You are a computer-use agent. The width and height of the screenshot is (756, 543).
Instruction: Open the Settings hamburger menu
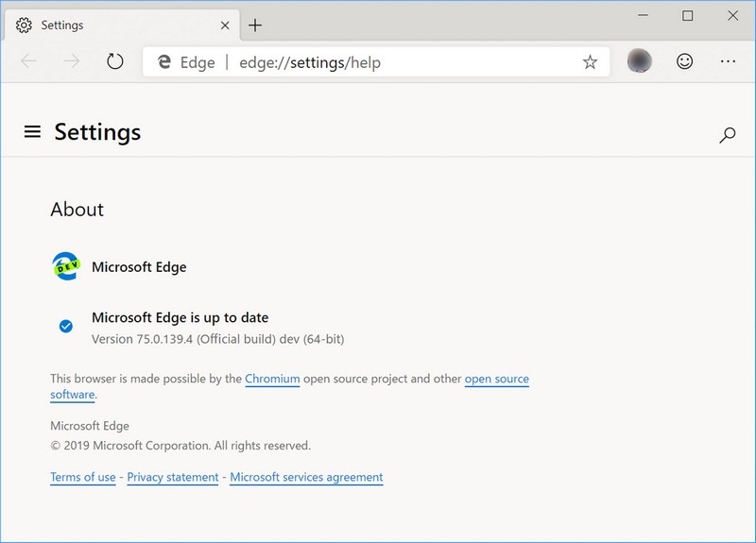point(32,131)
